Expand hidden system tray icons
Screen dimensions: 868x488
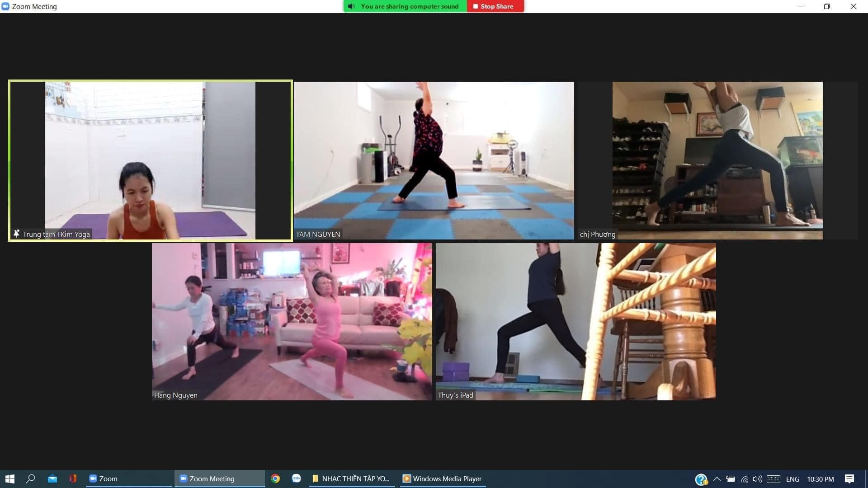(x=717, y=479)
